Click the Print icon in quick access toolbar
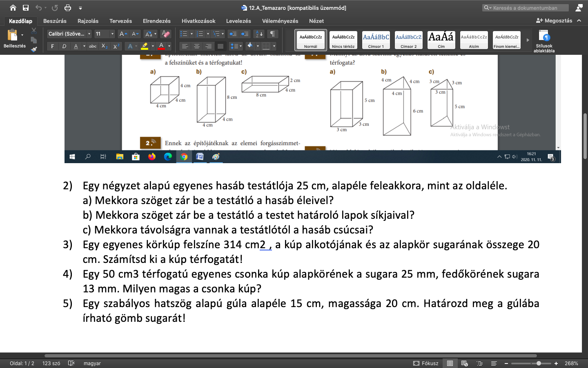The width and height of the screenshot is (588, 368). click(x=68, y=8)
